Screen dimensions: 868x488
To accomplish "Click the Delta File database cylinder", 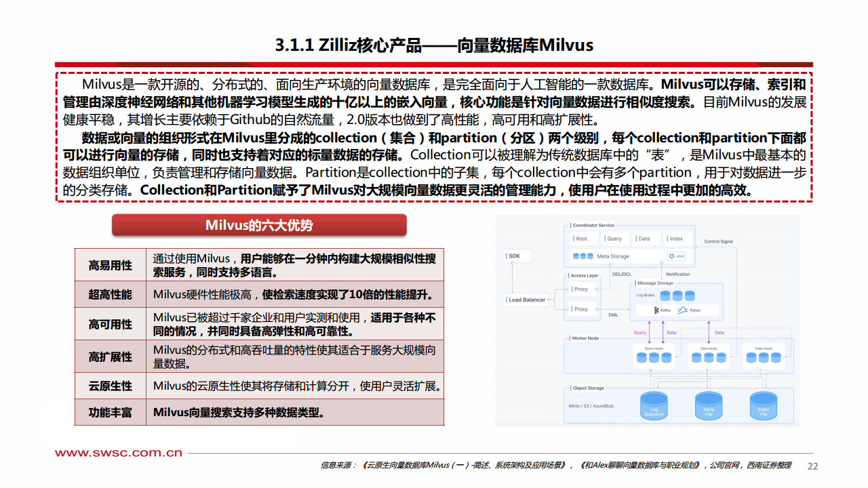I will tap(709, 406).
